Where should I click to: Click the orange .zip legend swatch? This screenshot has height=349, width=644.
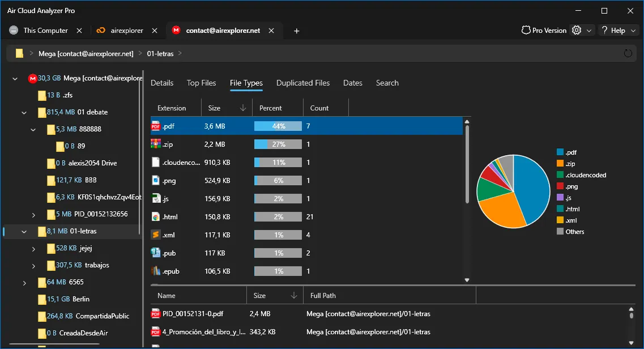[x=560, y=163]
